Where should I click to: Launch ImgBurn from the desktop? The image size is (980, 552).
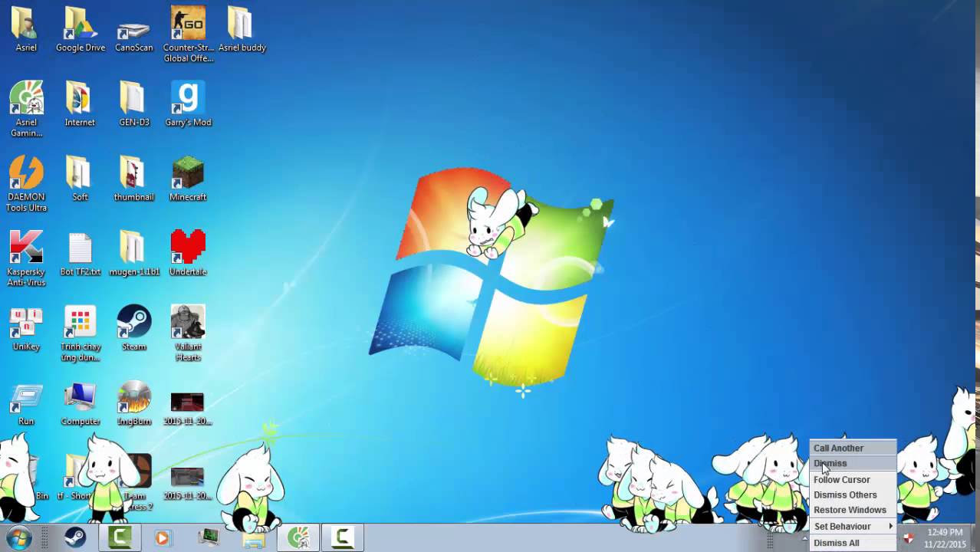coord(133,403)
